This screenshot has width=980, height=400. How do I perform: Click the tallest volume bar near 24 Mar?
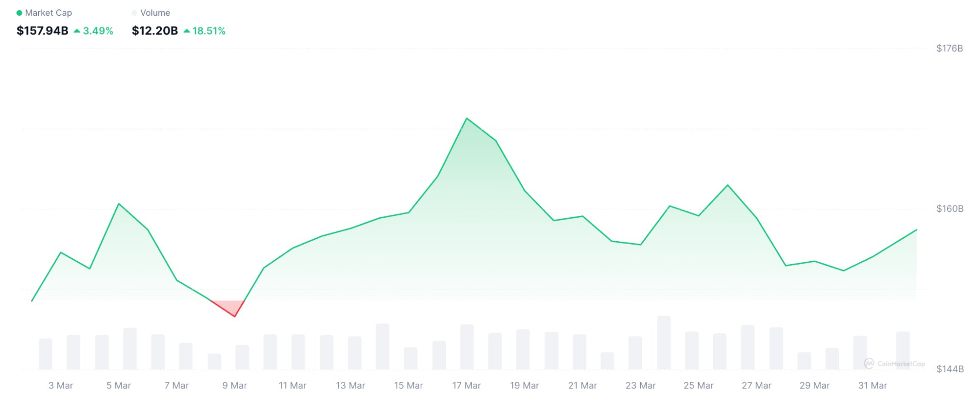(x=664, y=342)
